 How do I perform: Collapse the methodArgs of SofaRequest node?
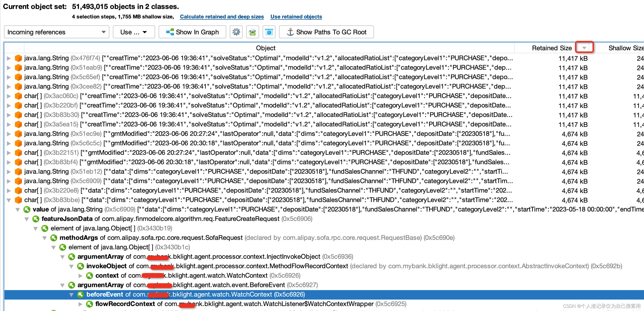[x=45, y=238]
